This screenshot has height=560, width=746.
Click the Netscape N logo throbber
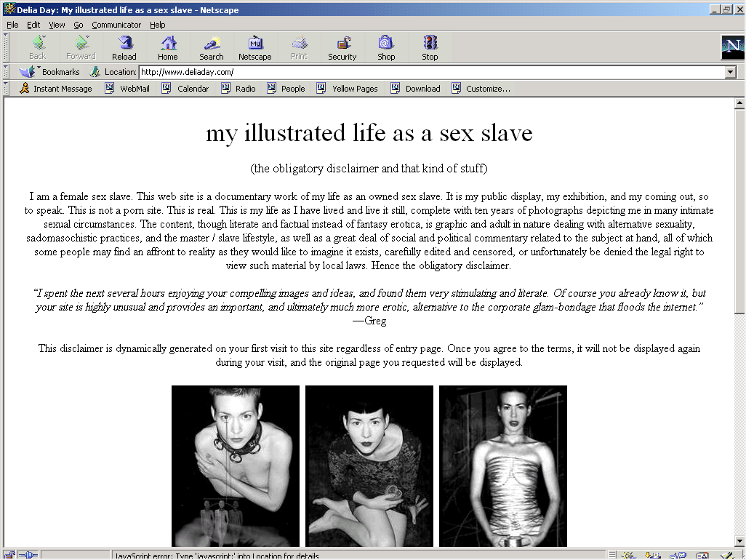[733, 47]
